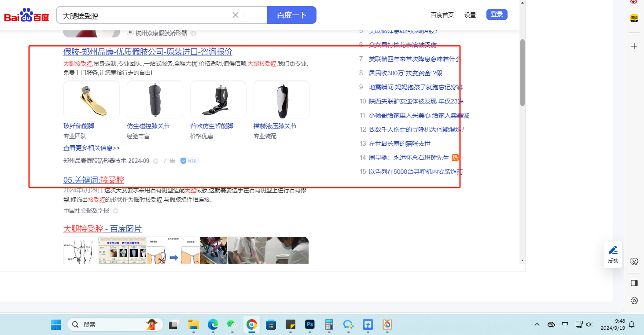Expand dropdown next to 郑州品康假肢矫形器技术 source
Screen dimensions: 644x335
click(155, 161)
